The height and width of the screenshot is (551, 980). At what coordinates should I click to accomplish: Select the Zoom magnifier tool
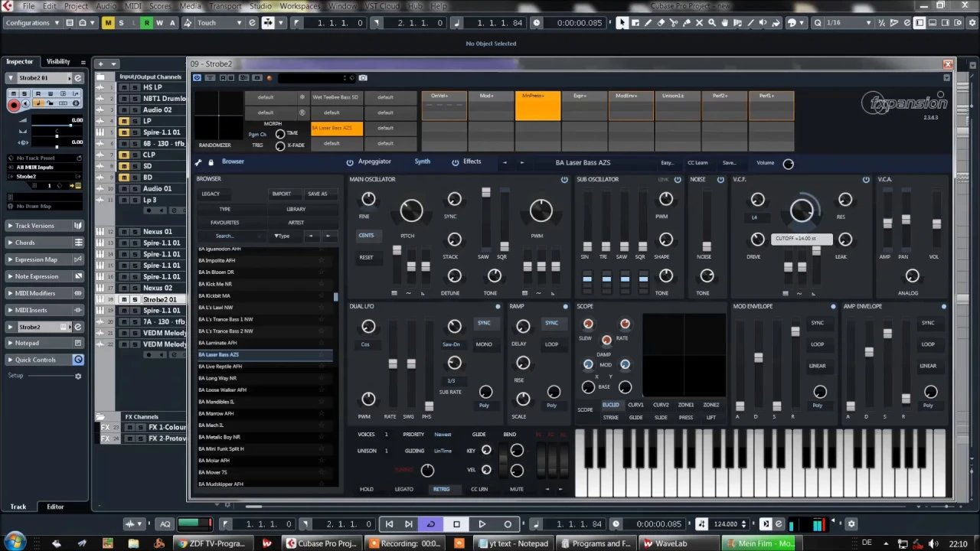click(x=712, y=23)
